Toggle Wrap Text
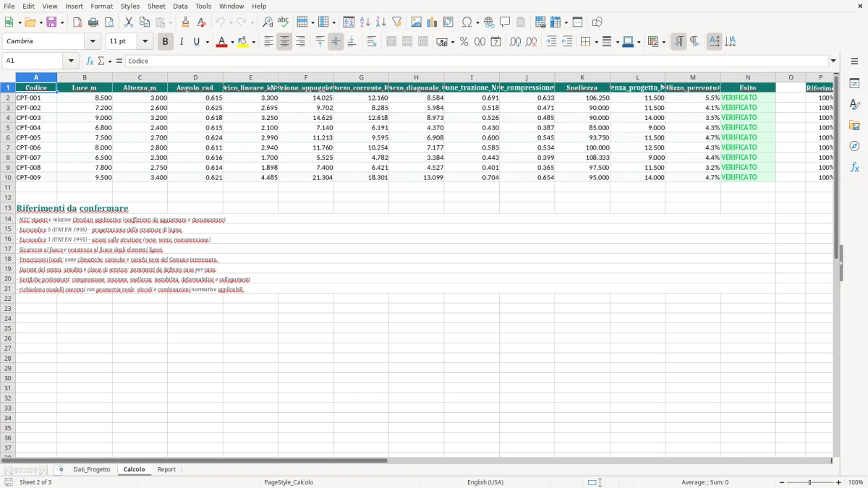The image size is (868, 488). pyautogui.click(x=372, y=42)
